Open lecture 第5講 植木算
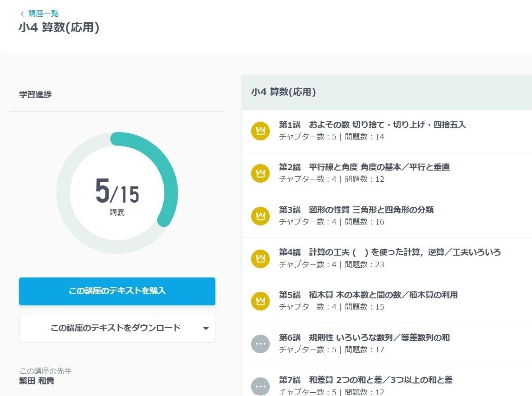The height and width of the screenshot is (396, 532). point(387,301)
